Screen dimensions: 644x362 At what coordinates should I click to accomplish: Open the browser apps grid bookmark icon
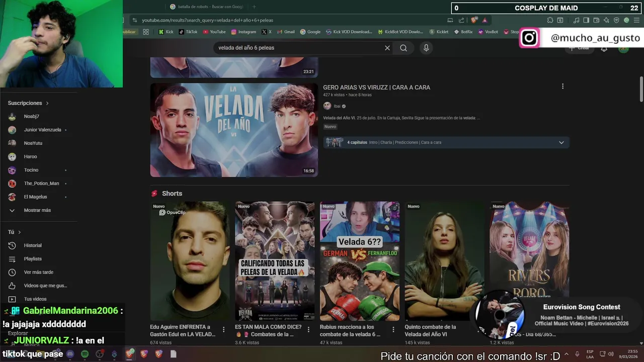click(x=146, y=32)
